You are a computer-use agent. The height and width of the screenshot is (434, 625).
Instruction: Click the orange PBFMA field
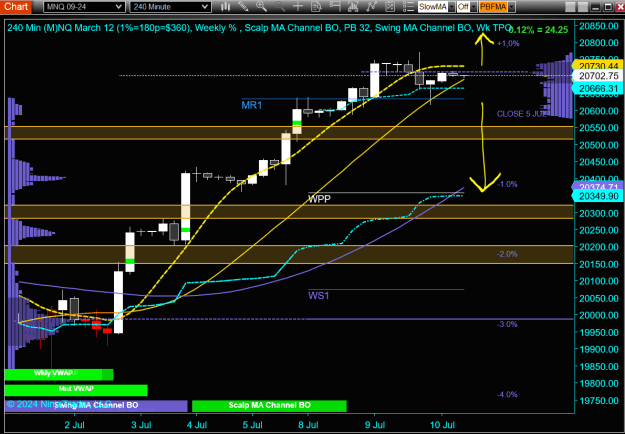[x=493, y=7]
